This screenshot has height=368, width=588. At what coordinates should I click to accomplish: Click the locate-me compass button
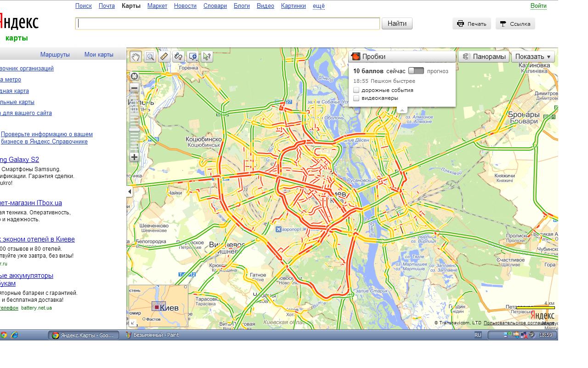click(x=134, y=76)
